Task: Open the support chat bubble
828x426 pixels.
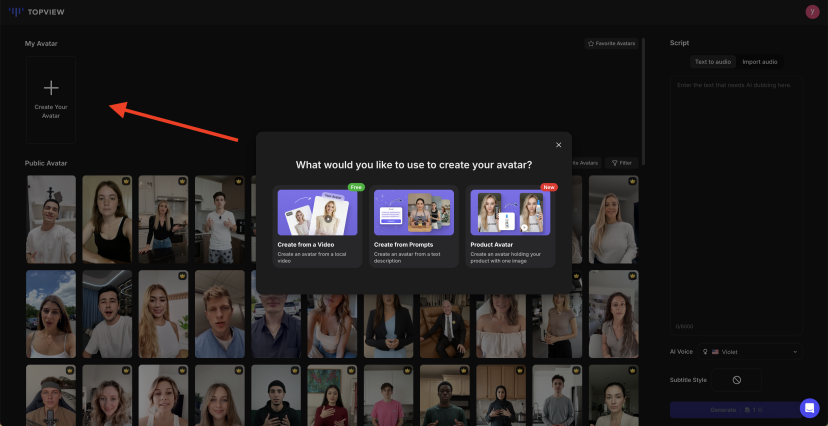Action: coord(809,408)
